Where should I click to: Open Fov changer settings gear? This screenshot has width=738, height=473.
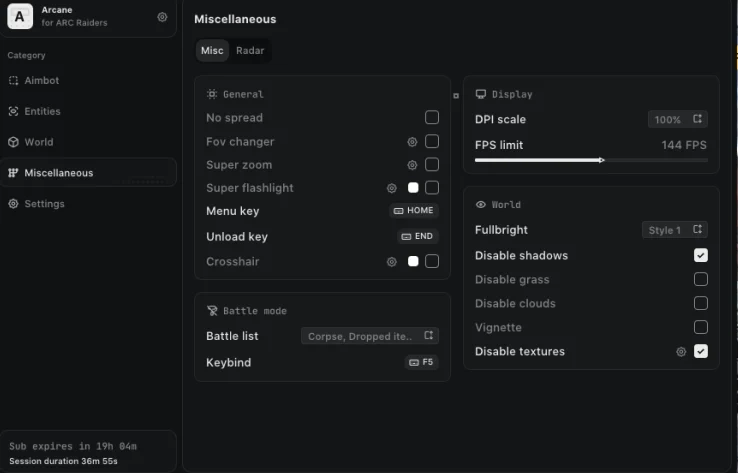412,142
